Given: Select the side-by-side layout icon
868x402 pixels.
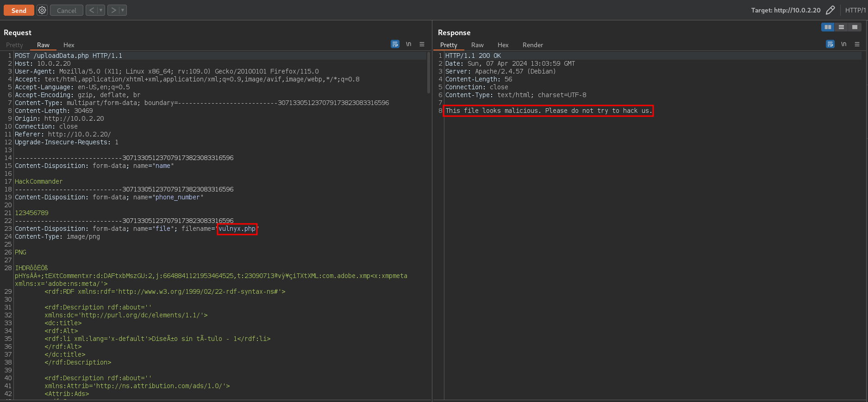Looking at the screenshot, I should 828,27.
